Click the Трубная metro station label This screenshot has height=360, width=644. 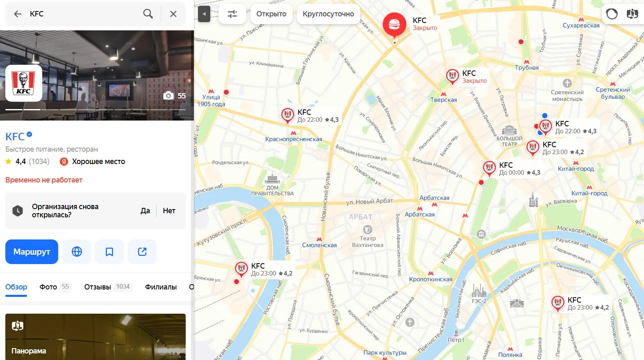[x=527, y=68]
